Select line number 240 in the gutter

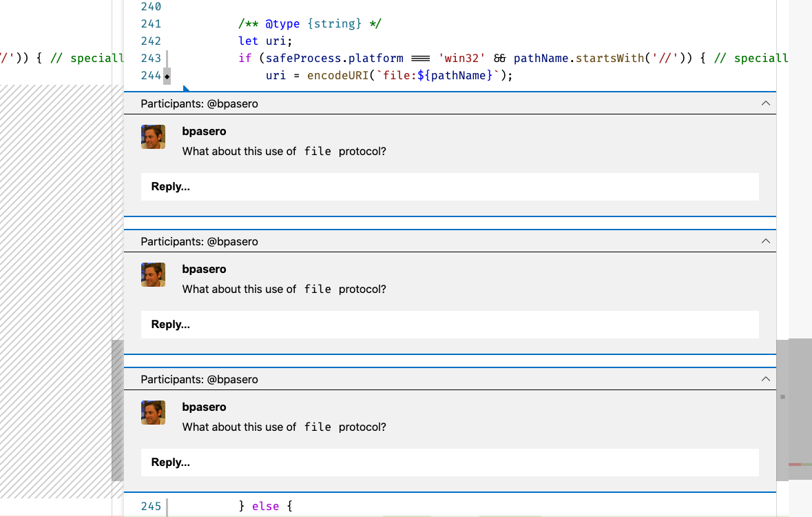coord(151,6)
